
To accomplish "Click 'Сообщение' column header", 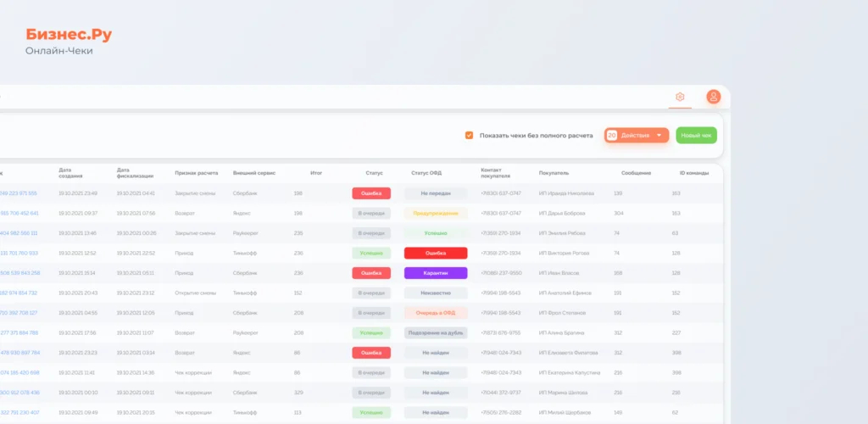I will [x=636, y=173].
